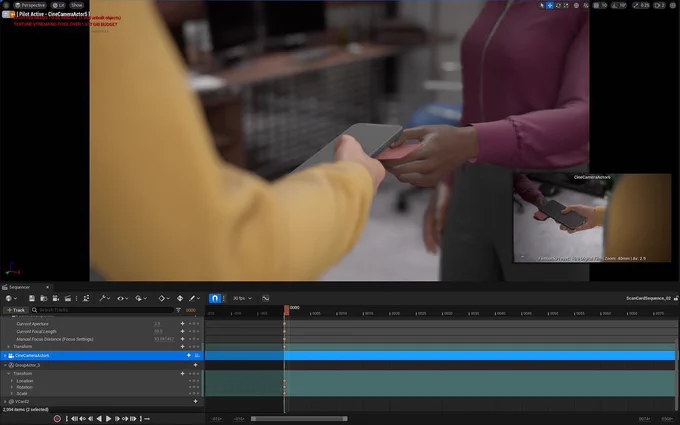Play the sequence forward
The width and height of the screenshot is (680, 425).
[x=108, y=418]
